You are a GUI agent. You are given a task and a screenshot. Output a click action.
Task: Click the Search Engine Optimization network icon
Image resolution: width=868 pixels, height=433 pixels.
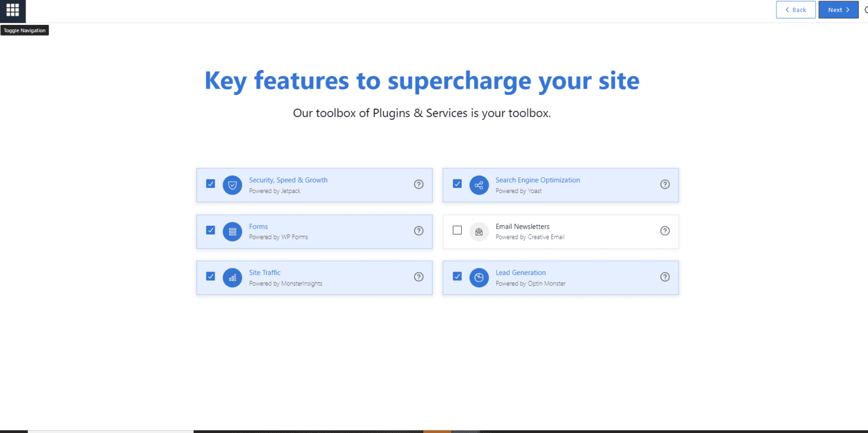point(479,185)
